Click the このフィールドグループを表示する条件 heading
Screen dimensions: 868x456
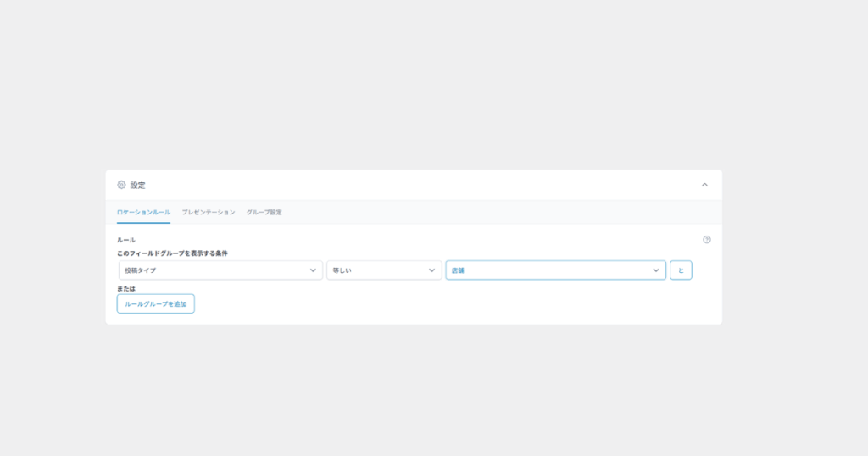coord(172,253)
